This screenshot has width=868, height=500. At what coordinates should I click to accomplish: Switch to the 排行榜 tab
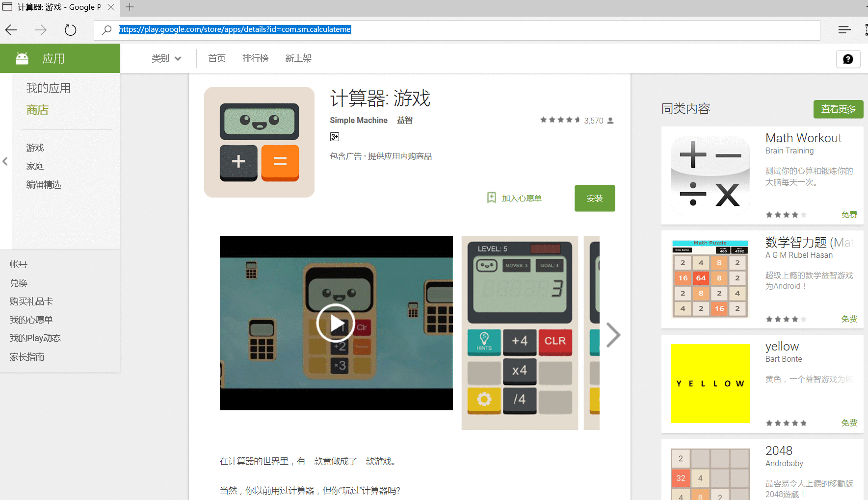point(255,59)
